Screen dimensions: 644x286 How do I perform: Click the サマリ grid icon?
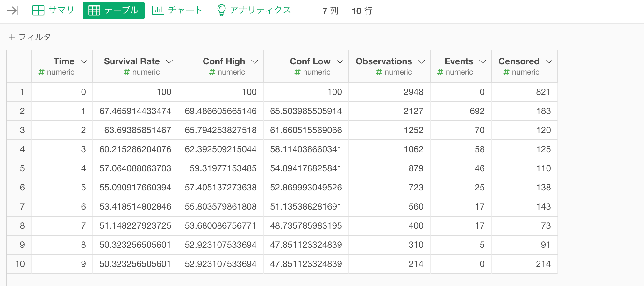38,10
